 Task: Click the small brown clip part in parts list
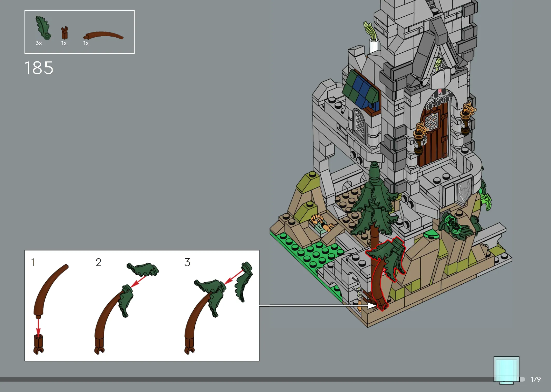[x=65, y=33]
